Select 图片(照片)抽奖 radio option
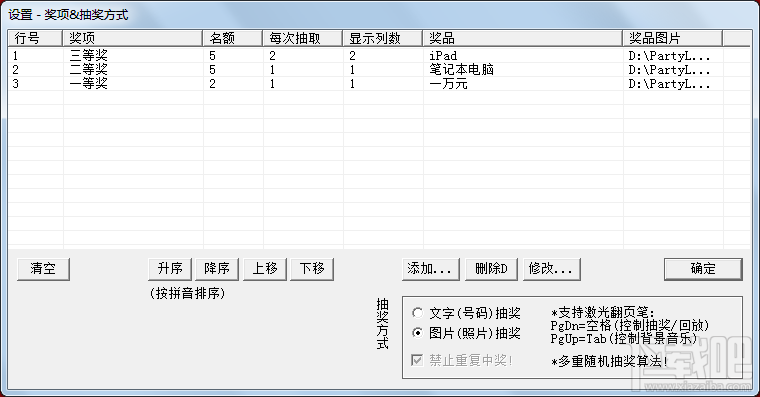 pyautogui.click(x=466, y=333)
